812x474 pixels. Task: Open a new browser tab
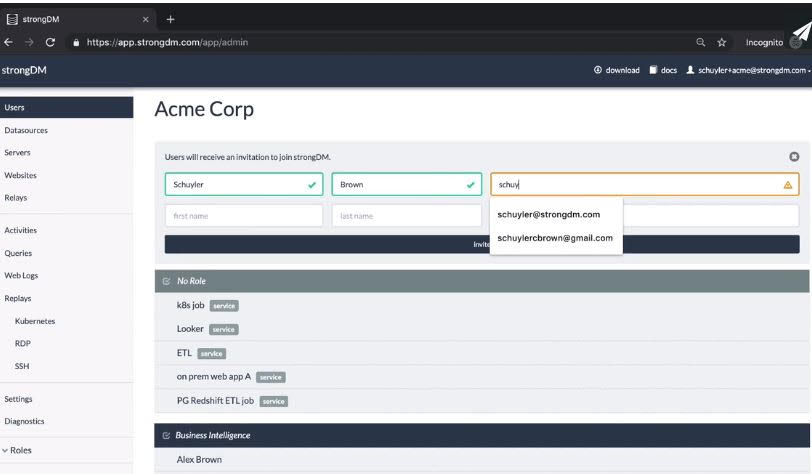[170, 19]
